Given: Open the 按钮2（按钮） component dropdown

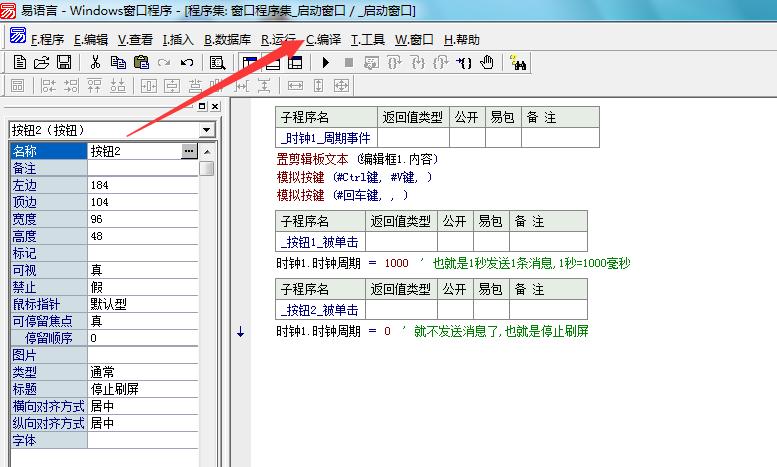Looking at the screenshot, I should pos(207,130).
